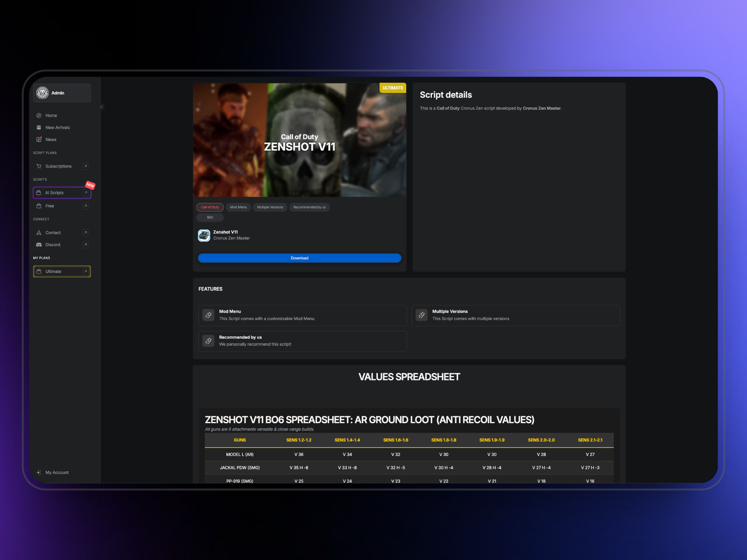Click the Mod Menu feature card
Screen dimensions: 747x560
click(303, 315)
